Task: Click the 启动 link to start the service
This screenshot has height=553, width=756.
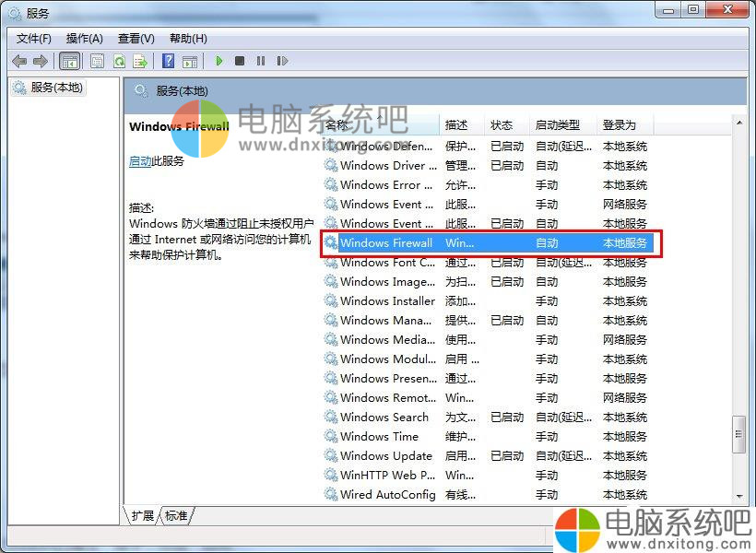Action: (140, 161)
